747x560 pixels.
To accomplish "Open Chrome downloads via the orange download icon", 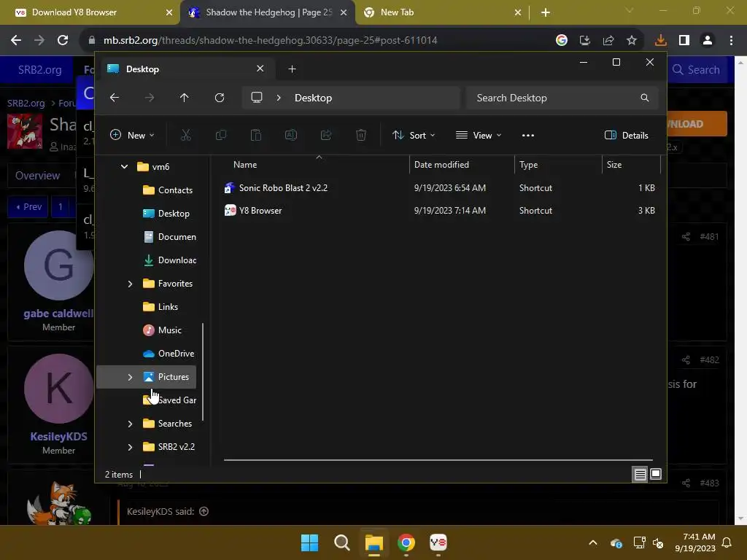I will [661, 41].
